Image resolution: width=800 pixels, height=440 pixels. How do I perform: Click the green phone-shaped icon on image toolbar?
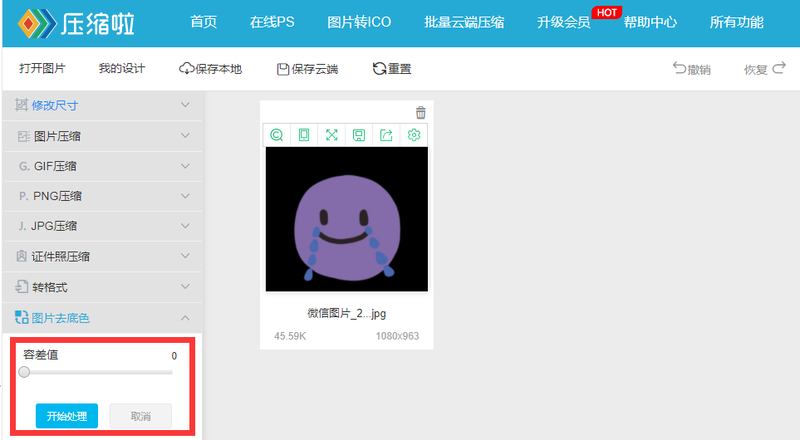point(304,135)
